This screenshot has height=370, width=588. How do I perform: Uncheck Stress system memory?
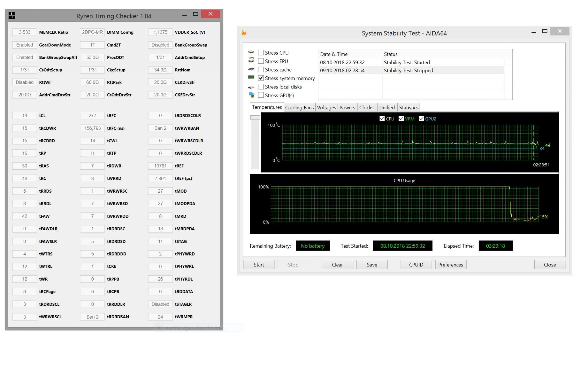click(x=261, y=78)
